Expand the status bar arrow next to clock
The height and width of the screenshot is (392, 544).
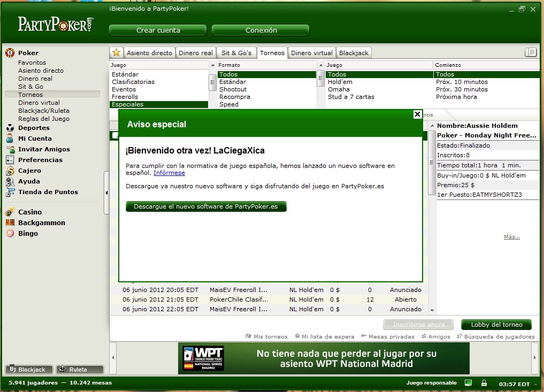pos(536,384)
